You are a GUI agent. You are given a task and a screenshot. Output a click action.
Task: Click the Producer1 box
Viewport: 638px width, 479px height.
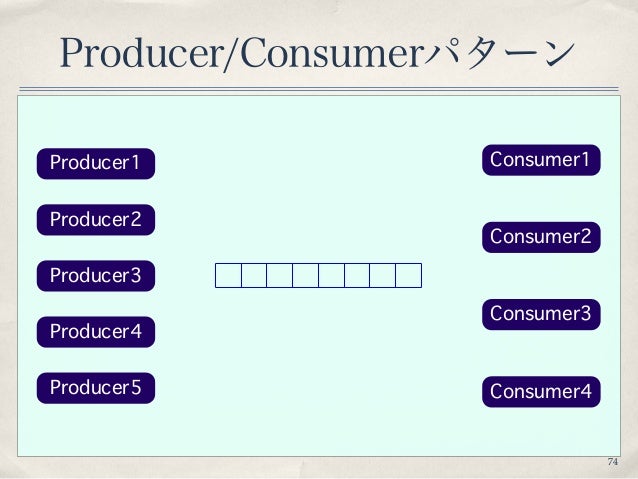(96, 164)
